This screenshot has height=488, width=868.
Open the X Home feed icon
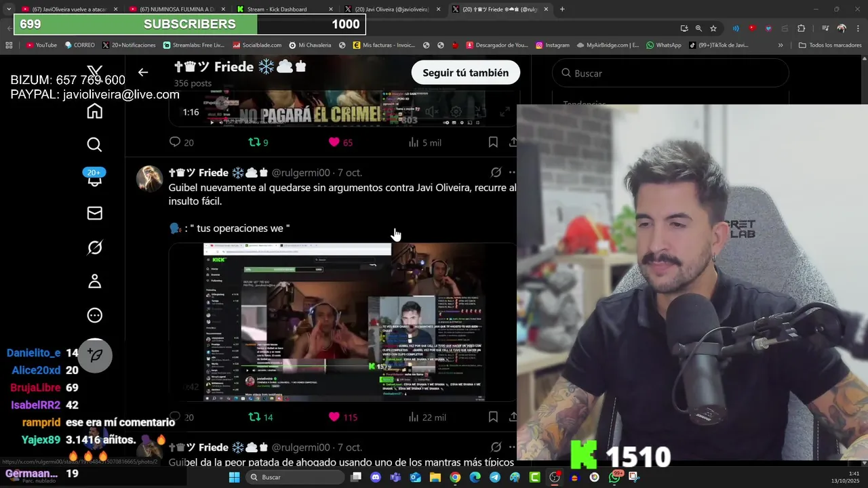94,111
